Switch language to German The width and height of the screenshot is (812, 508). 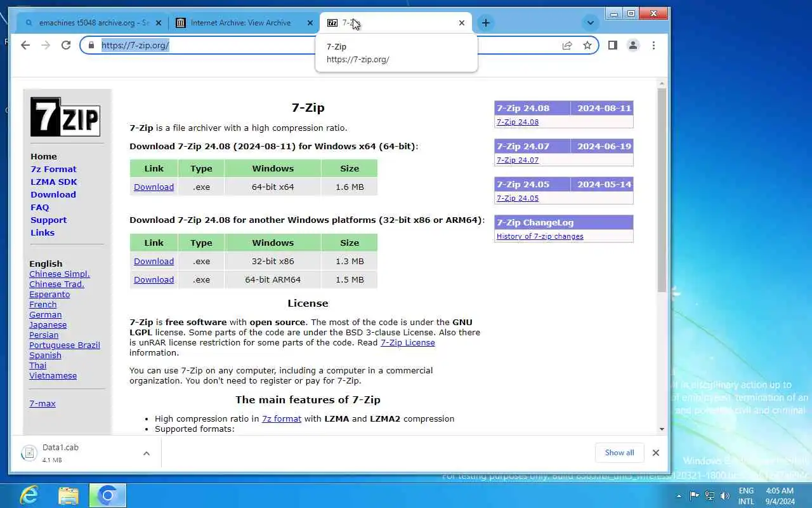pos(46,314)
